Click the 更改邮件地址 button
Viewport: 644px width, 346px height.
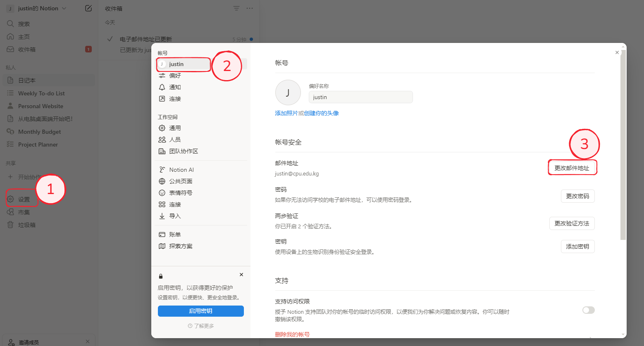[572, 168]
